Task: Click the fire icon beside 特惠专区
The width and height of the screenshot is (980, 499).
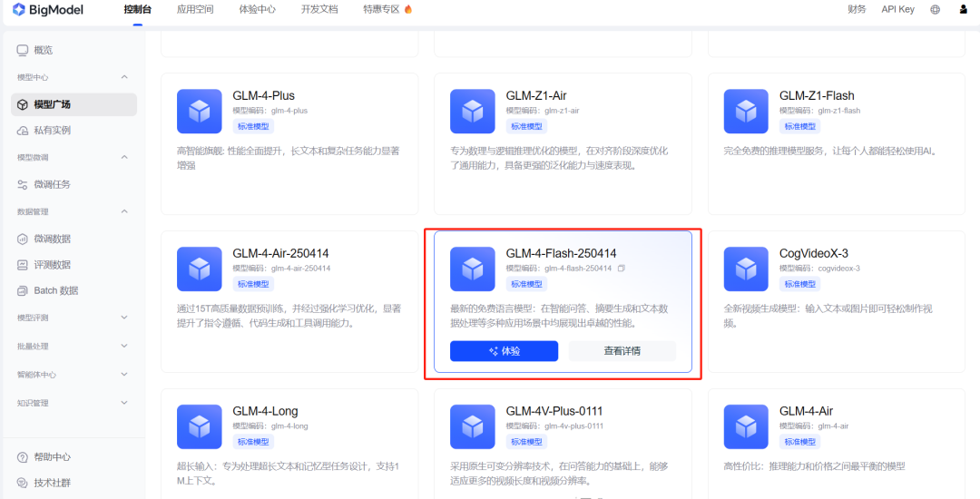Action: pos(408,9)
